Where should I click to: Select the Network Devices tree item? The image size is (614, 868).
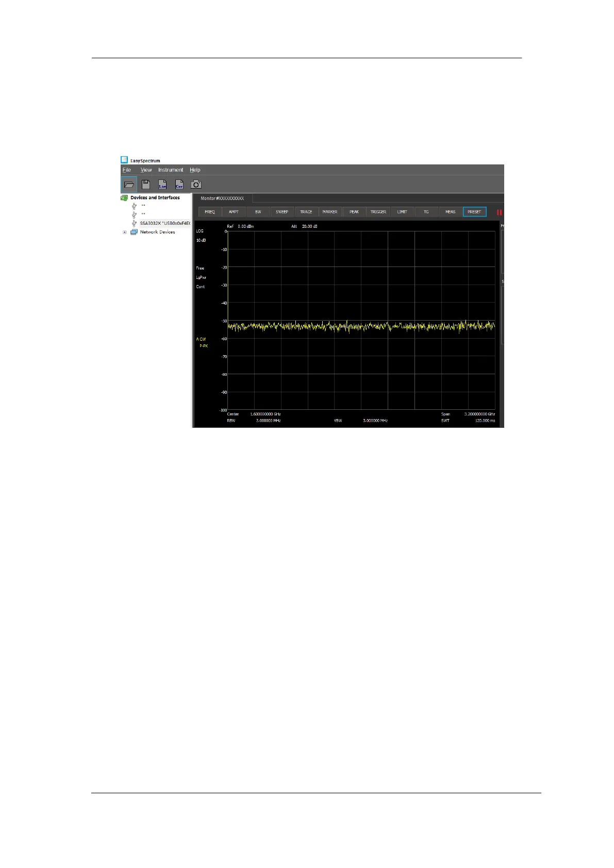pos(157,232)
